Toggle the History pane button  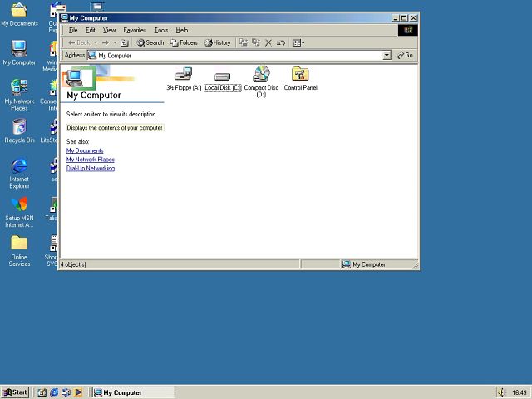click(218, 42)
